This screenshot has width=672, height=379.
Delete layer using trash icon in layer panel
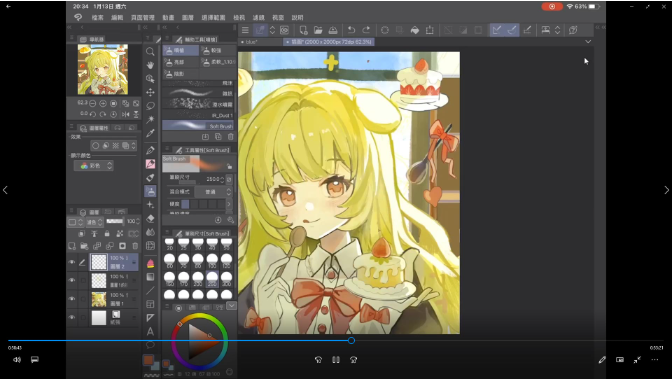coord(135,246)
